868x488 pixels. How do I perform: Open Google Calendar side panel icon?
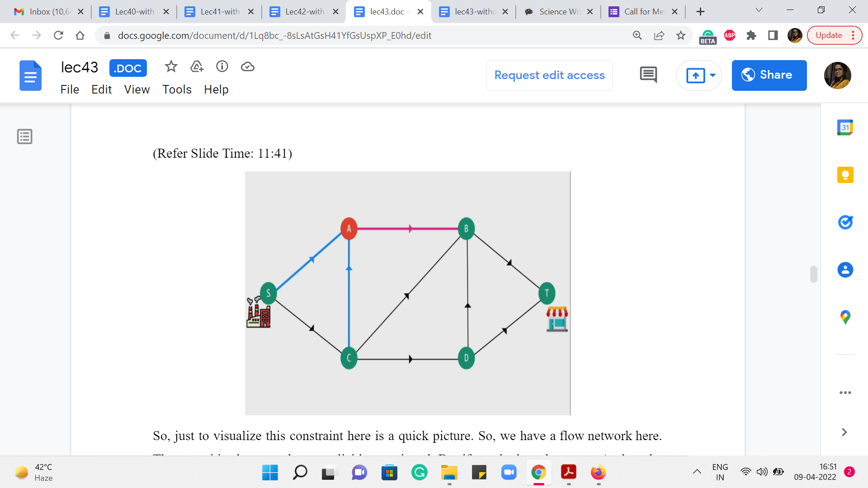click(x=845, y=127)
